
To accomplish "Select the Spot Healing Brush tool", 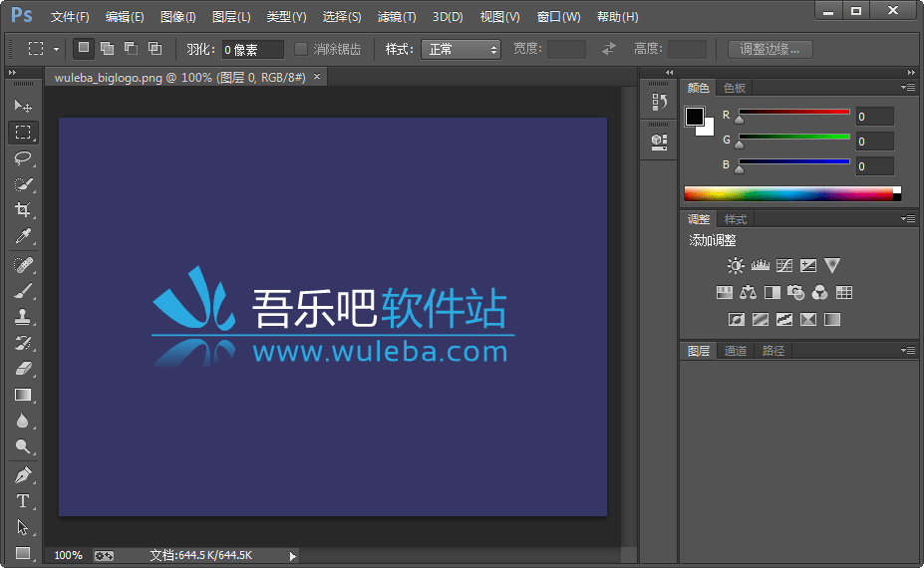I will [x=23, y=265].
